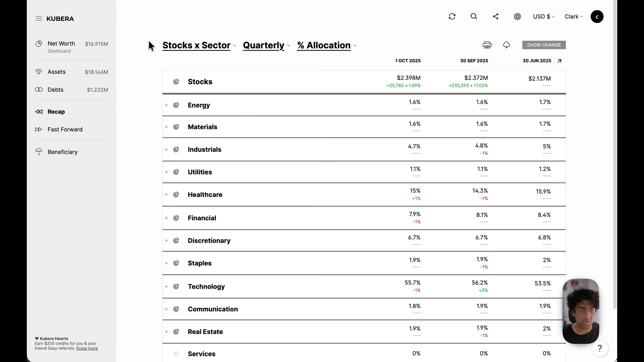Image resolution: width=644 pixels, height=362 pixels.
Task: Open search with magnifier icon
Action: pos(474,16)
